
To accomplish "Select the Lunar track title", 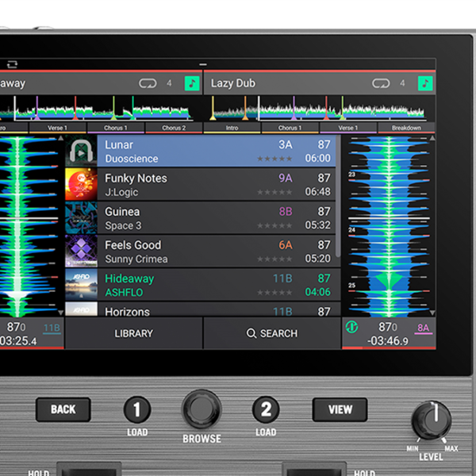I will tap(119, 145).
